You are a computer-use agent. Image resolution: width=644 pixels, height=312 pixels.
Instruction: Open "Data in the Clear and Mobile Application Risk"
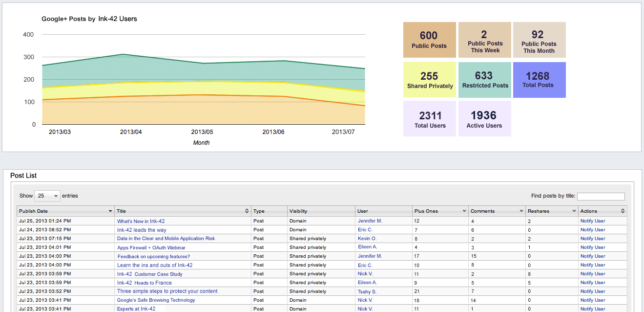[166, 239]
